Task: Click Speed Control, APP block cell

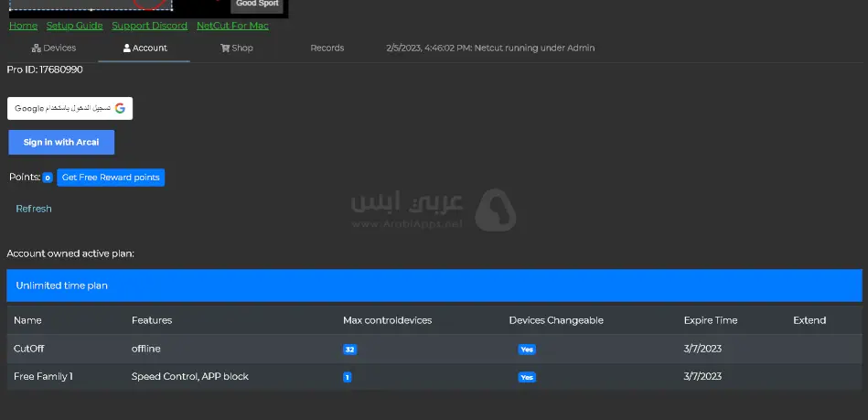Action: tap(190, 376)
